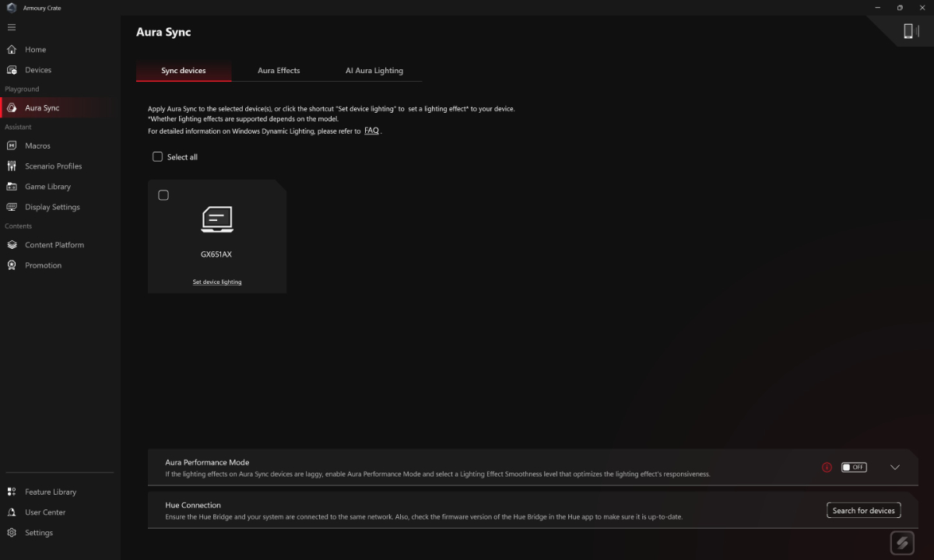Click the Armoury Crate logo in title bar
Viewport: 934px width, 560px height.
point(12,8)
